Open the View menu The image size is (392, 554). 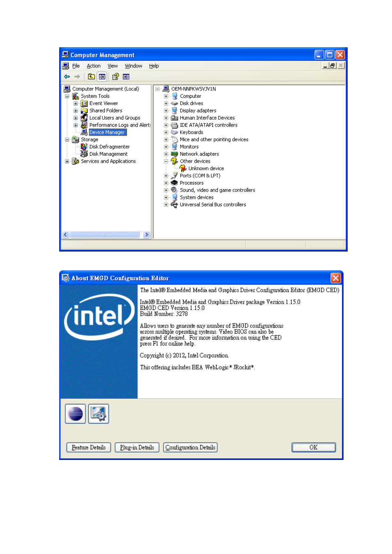pos(113,66)
